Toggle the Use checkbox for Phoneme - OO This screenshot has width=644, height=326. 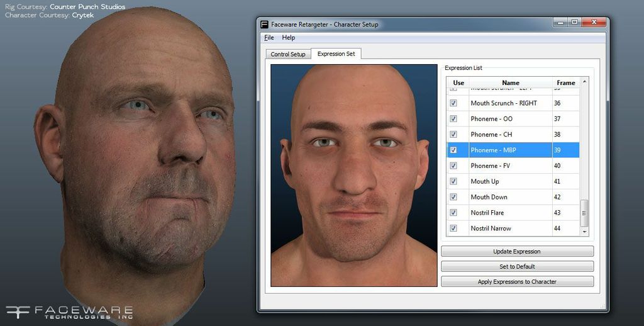(453, 118)
